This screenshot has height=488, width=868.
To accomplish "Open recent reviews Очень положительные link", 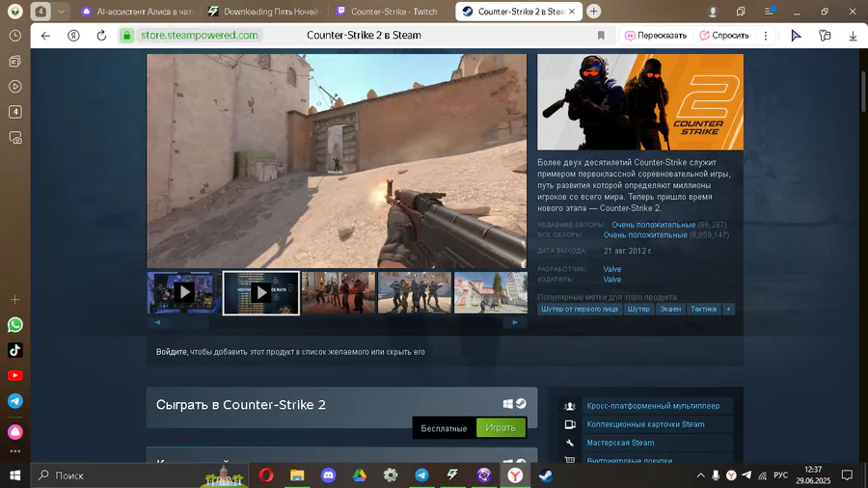I will pyautogui.click(x=653, y=225).
